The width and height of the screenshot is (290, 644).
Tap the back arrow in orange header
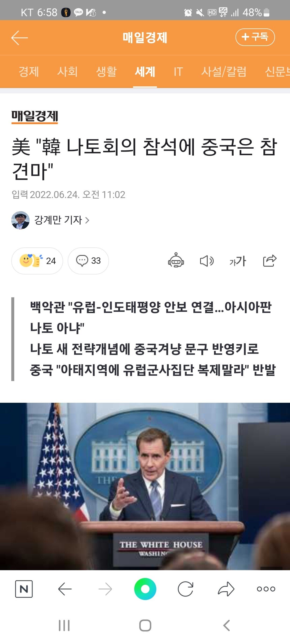click(x=19, y=38)
